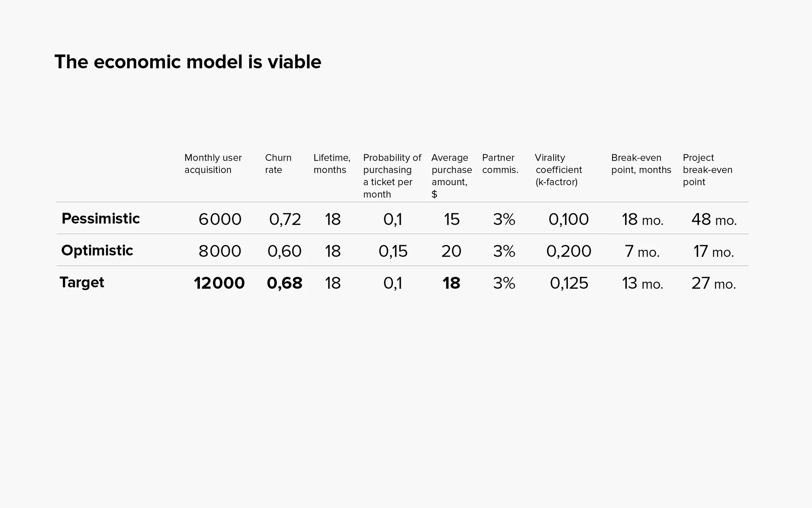Select the 48 mo. project break-even value

pos(714,219)
